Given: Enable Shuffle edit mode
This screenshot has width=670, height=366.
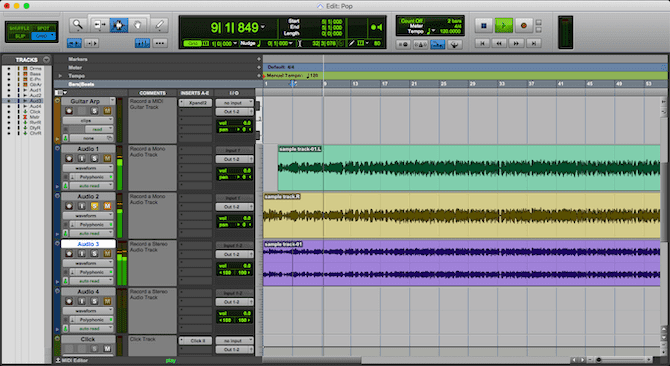Looking at the screenshot, I should point(19,28).
